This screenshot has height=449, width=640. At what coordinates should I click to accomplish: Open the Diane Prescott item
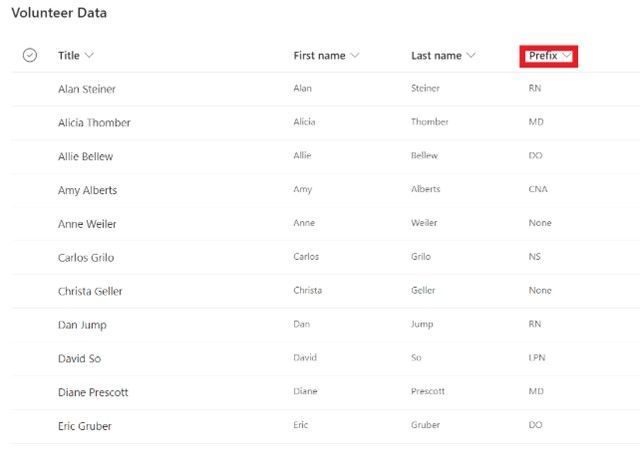(93, 392)
